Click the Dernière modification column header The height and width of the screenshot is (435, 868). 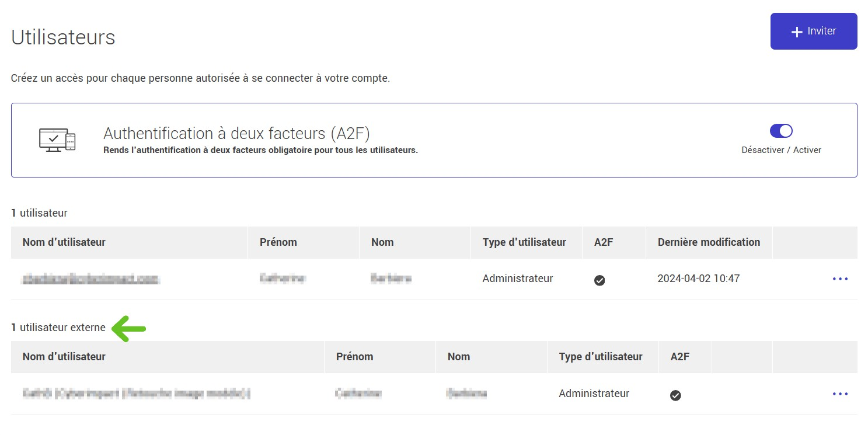pyautogui.click(x=709, y=242)
